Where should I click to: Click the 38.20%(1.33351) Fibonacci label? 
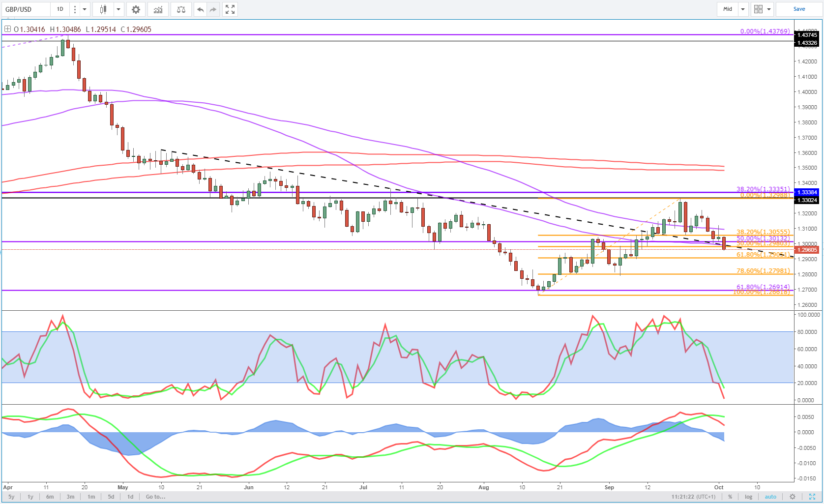(x=763, y=189)
